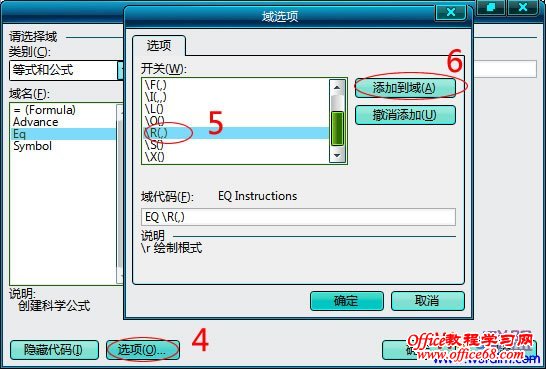Select Eq in the field names list
The width and height of the screenshot is (546, 369).
(63, 134)
